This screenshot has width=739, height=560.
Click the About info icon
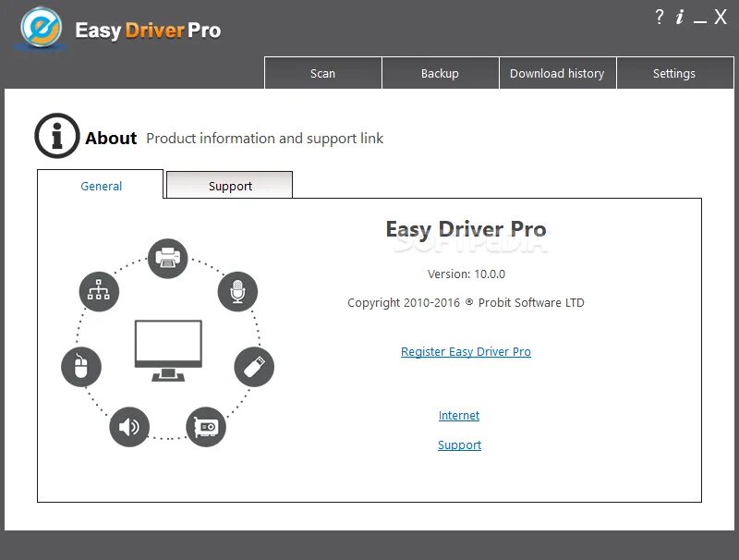56,135
